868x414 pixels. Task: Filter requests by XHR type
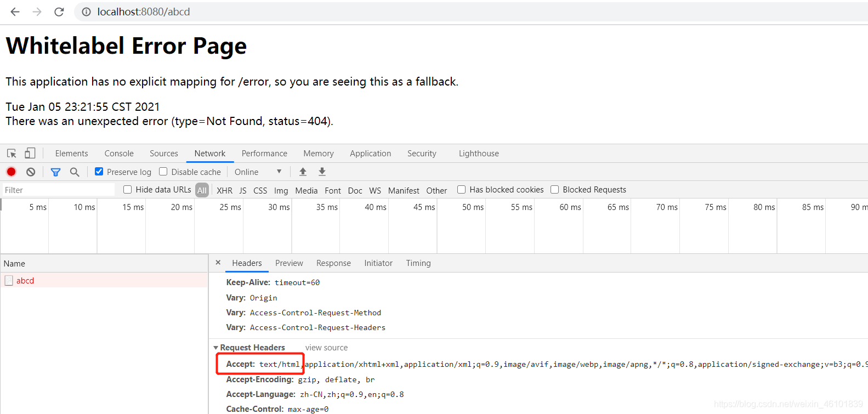pyautogui.click(x=224, y=190)
